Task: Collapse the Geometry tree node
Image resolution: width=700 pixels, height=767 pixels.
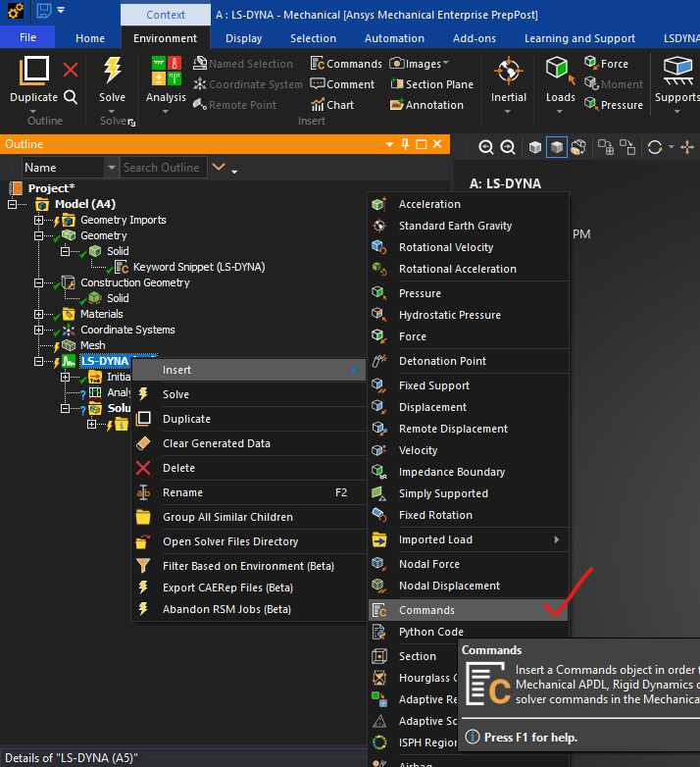Action: (38, 235)
